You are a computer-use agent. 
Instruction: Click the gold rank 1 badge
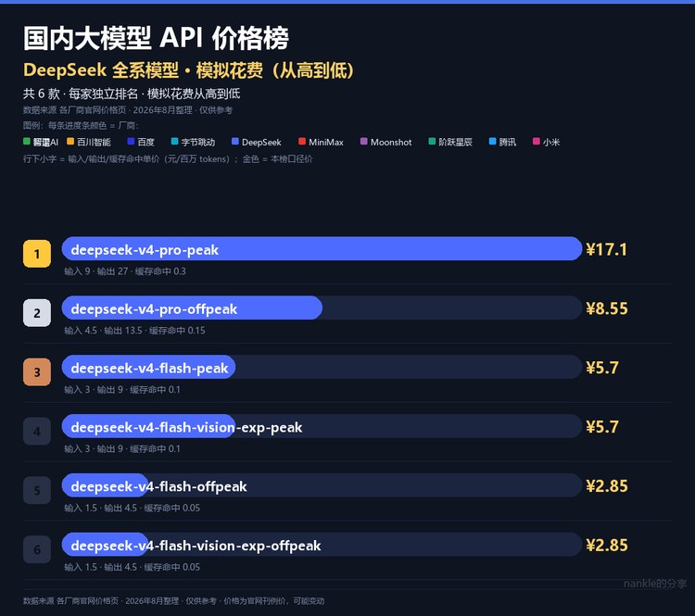(37, 254)
